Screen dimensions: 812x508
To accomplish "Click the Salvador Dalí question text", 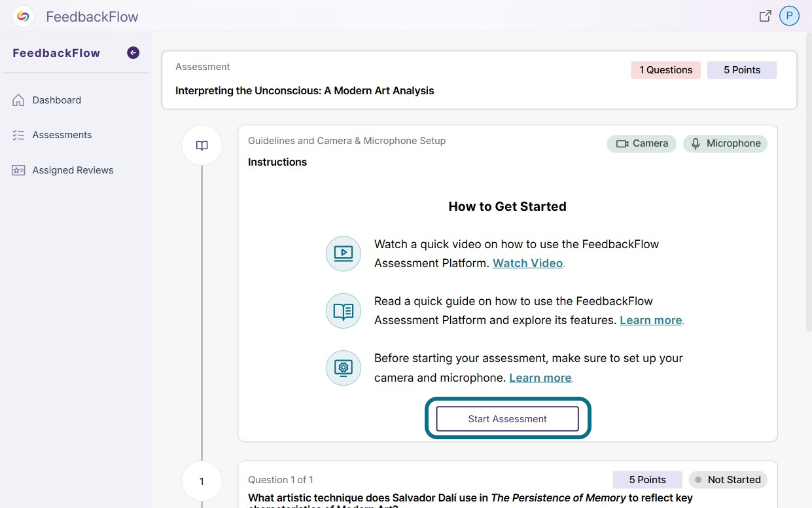I will click(x=470, y=501).
